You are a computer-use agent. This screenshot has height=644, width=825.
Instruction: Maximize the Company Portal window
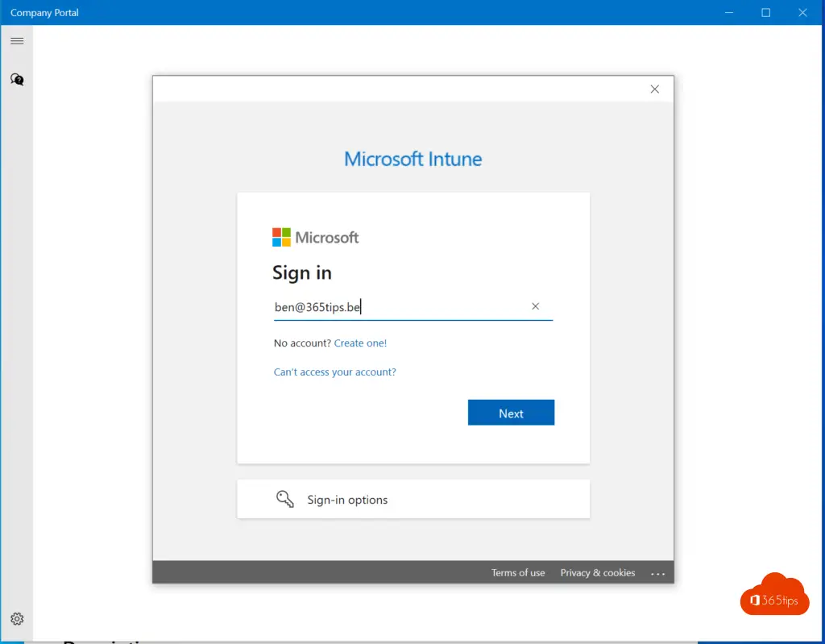tap(766, 13)
